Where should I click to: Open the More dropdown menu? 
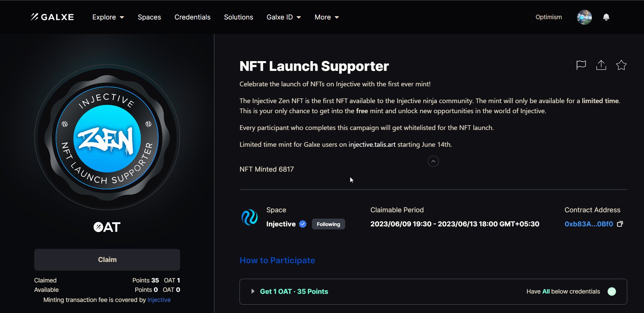point(327,17)
